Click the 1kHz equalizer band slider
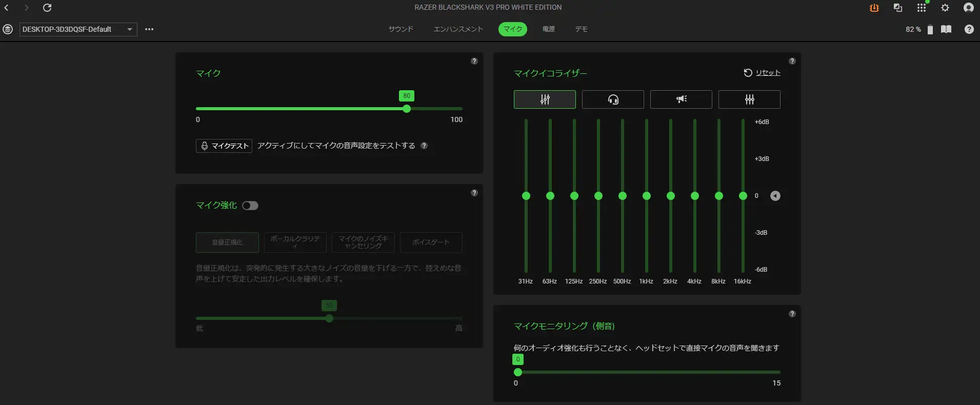The width and height of the screenshot is (980, 405). pyautogui.click(x=647, y=196)
